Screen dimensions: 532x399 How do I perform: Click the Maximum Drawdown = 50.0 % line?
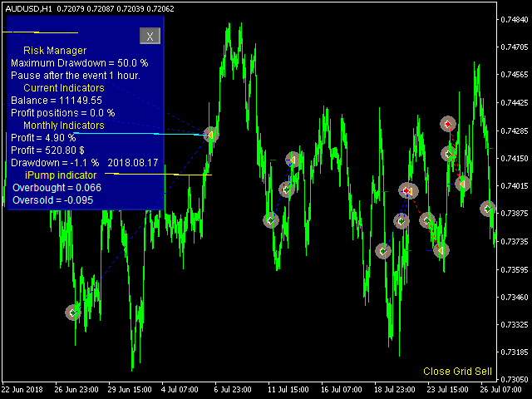[80, 63]
